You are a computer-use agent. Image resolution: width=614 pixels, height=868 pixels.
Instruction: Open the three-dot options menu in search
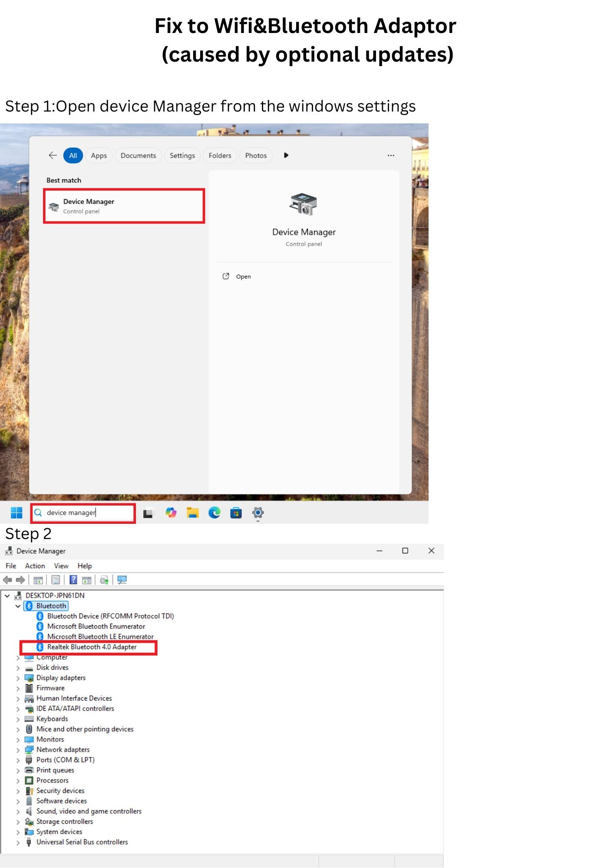tap(391, 155)
